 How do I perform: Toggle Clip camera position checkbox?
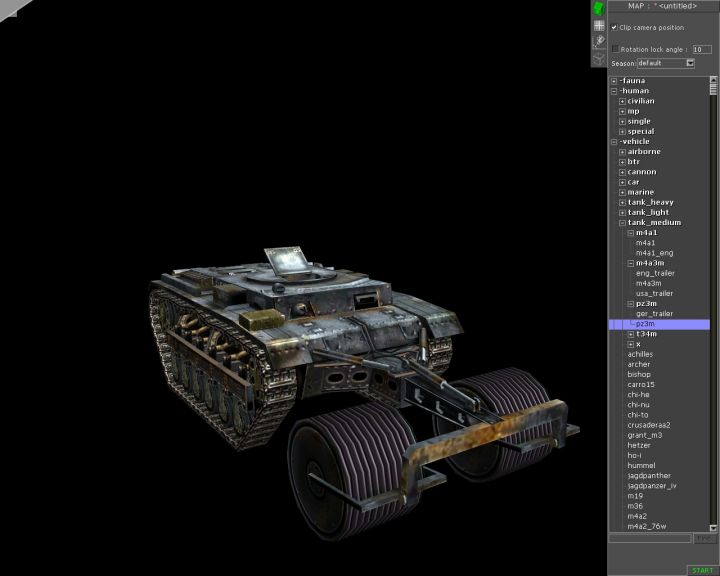click(614, 28)
